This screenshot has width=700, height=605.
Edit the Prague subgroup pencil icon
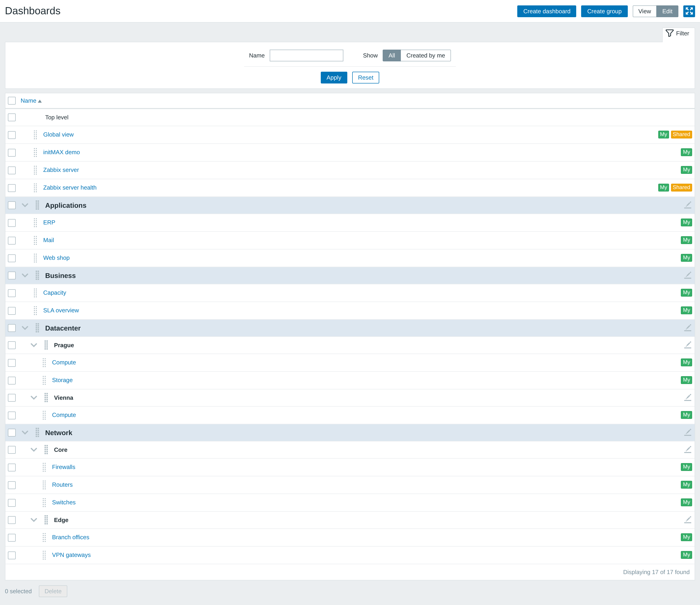pos(687,345)
